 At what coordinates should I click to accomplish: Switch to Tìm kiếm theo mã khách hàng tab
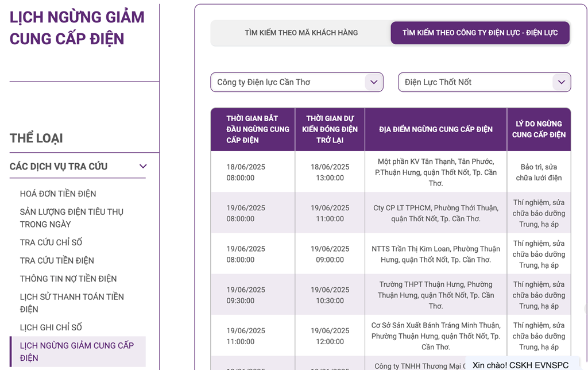click(x=301, y=33)
